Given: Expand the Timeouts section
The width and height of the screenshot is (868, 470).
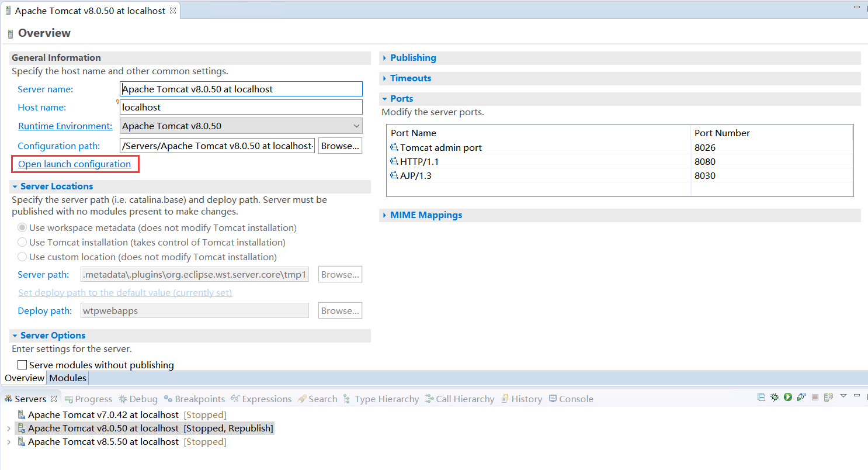Looking at the screenshot, I should (384, 78).
